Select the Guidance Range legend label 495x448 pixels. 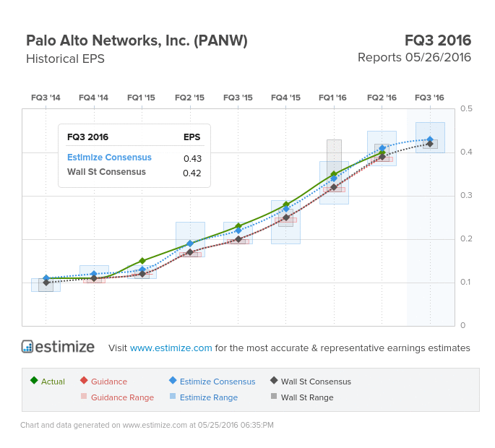pyautogui.click(x=123, y=397)
